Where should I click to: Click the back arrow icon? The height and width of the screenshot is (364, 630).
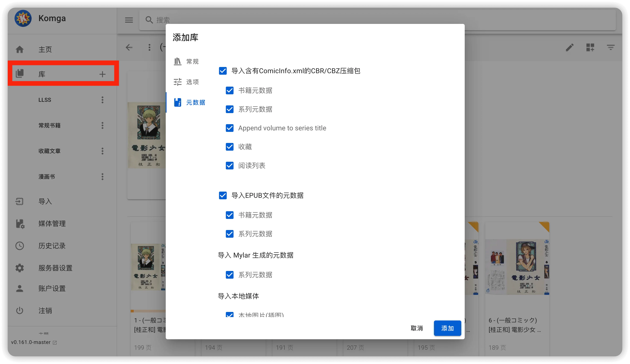coord(129,47)
